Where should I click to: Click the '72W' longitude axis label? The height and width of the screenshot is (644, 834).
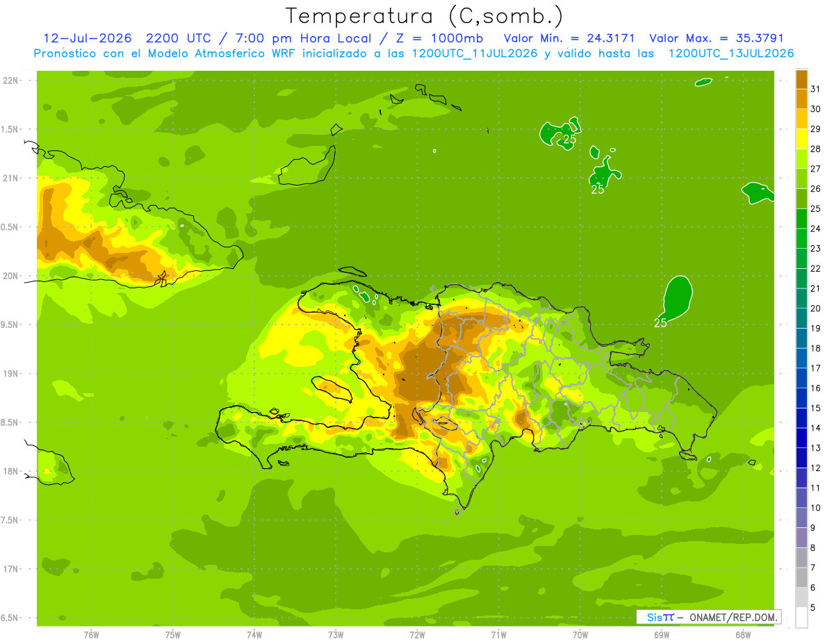[417, 634]
